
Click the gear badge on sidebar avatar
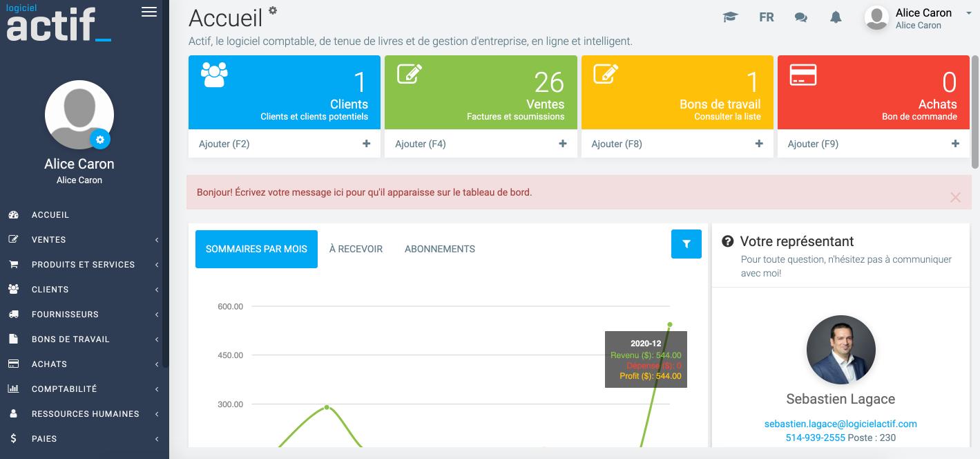100,140
